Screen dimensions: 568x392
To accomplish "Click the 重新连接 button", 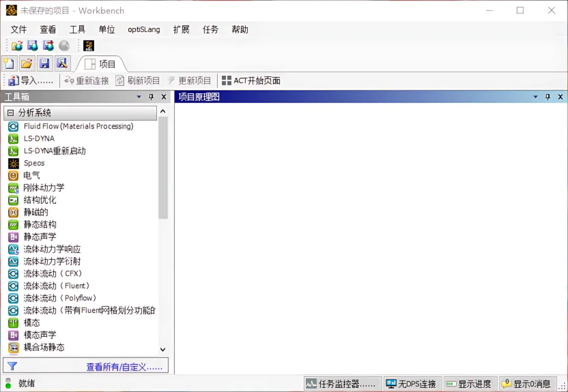I will point(87,80).
